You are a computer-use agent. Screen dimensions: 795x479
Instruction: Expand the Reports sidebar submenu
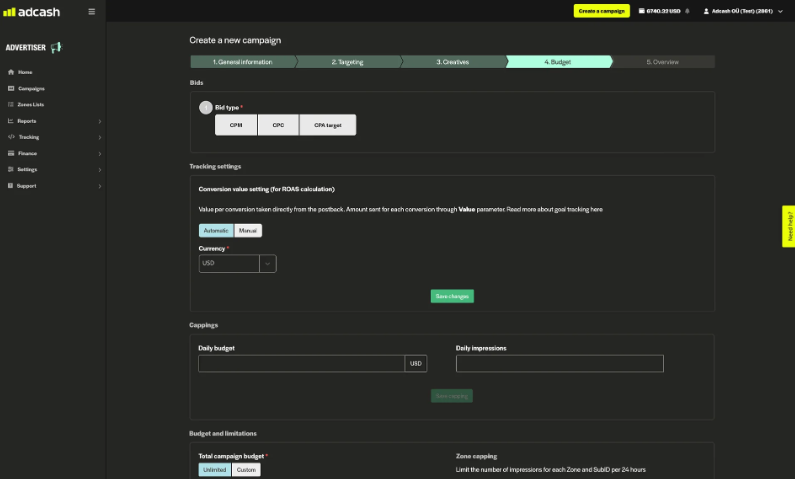[99, 121]
